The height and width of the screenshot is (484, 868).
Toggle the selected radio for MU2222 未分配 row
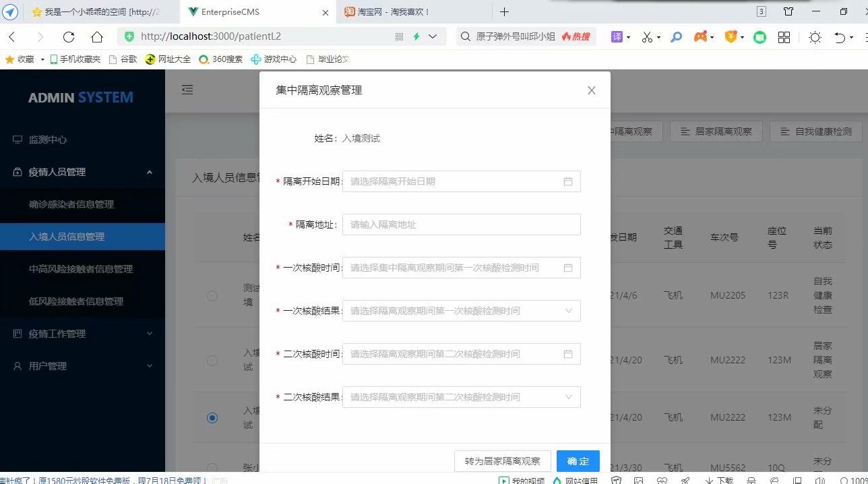(x=212, y=418)
